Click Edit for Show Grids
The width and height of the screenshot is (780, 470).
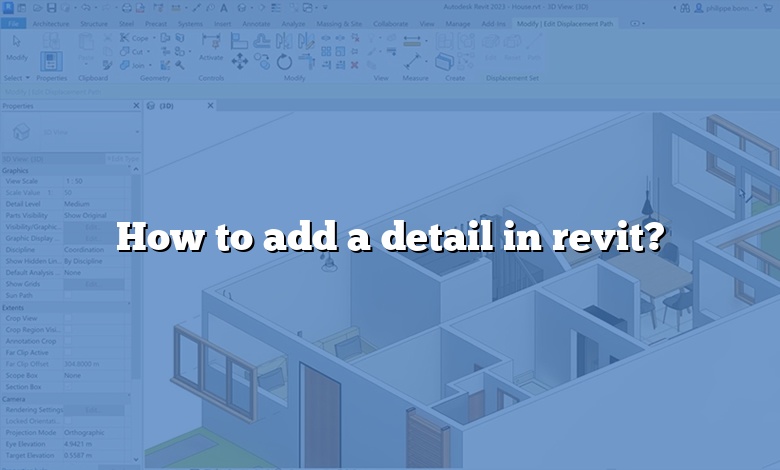[x=94, y=284]
